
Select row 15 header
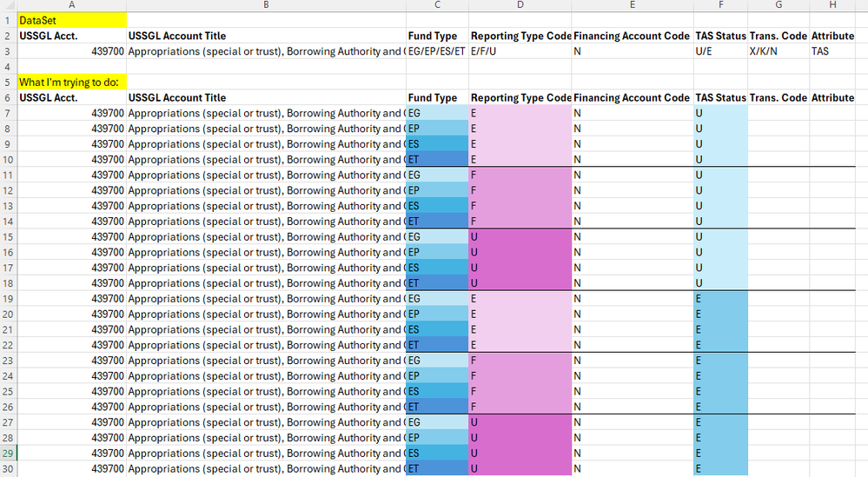pos(9,237)
